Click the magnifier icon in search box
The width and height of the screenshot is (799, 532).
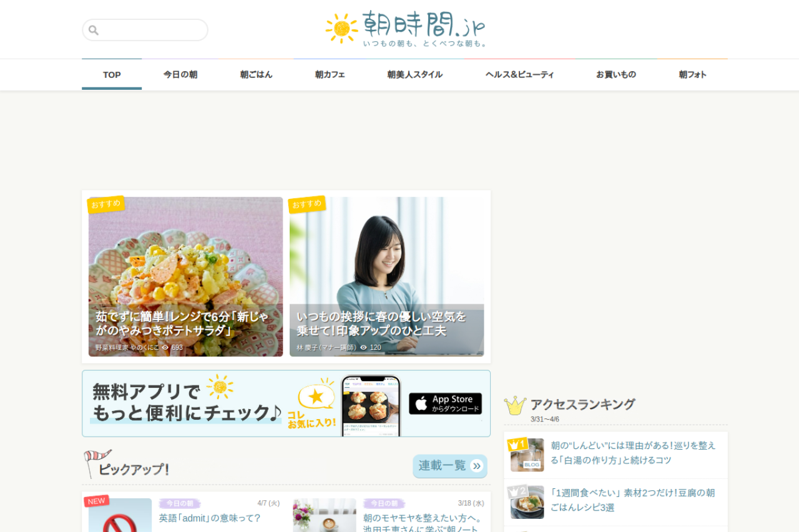point(94,30)
